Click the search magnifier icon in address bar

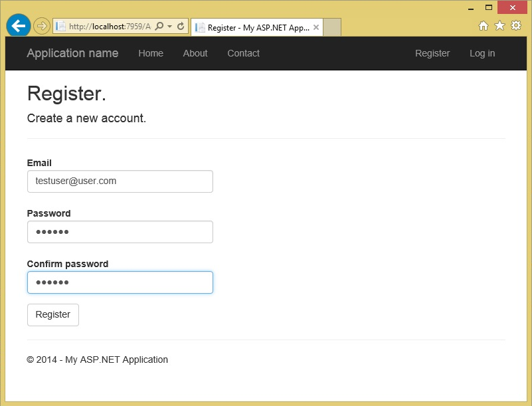tap(159, 27)
